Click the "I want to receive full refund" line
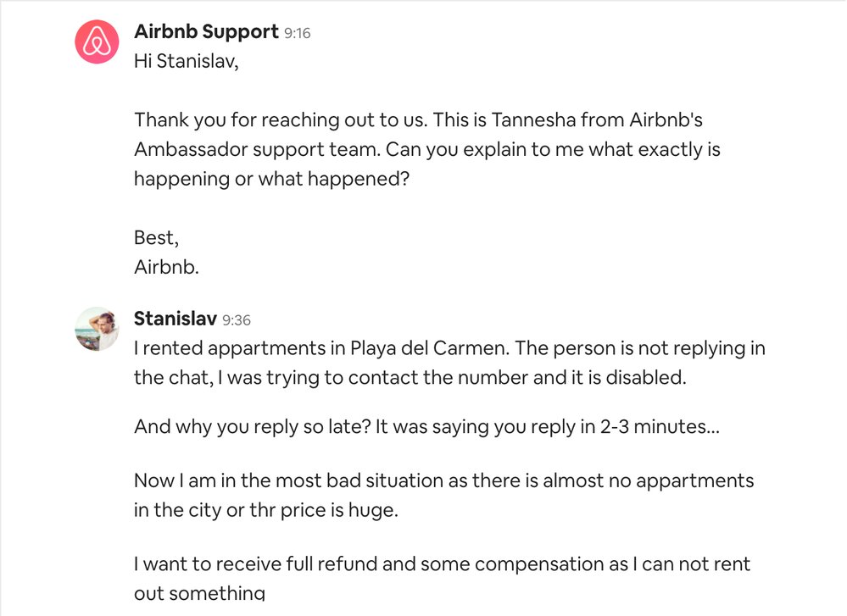 pos(442,563)
